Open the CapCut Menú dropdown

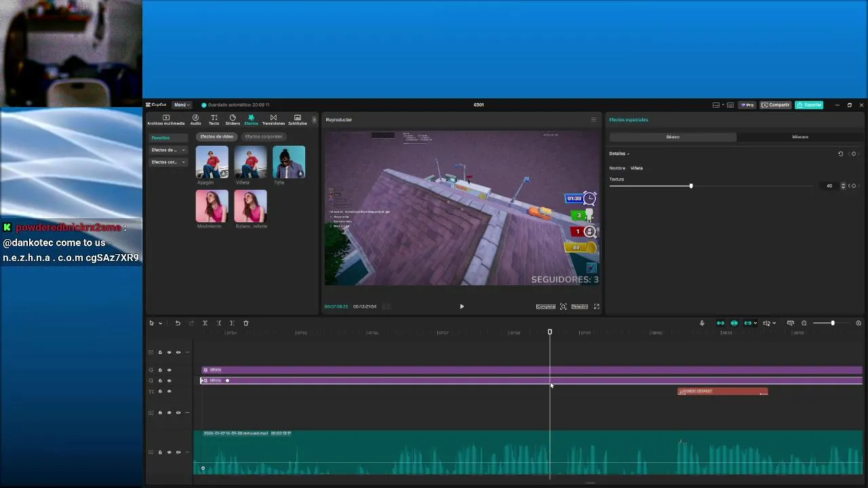(x=181, y=105)
